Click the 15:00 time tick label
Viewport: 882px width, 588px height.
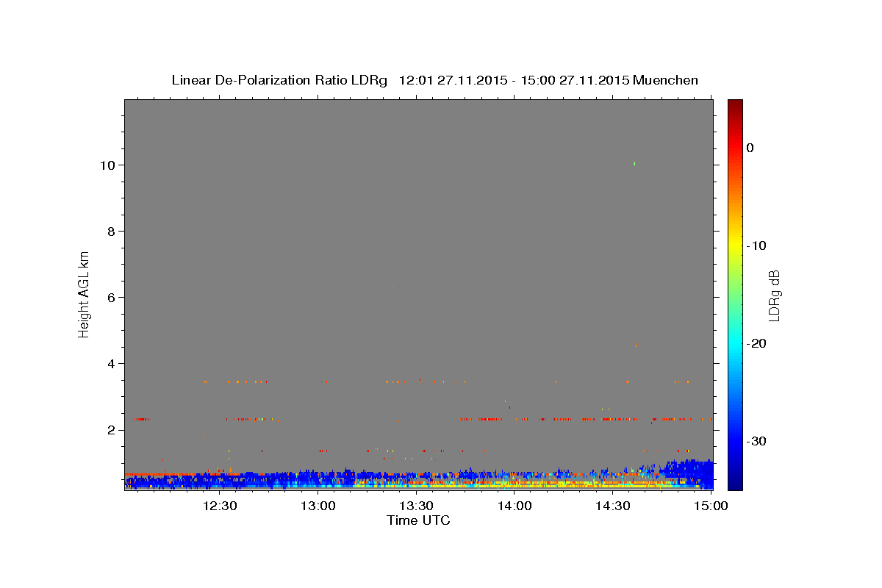pos(710,506)
